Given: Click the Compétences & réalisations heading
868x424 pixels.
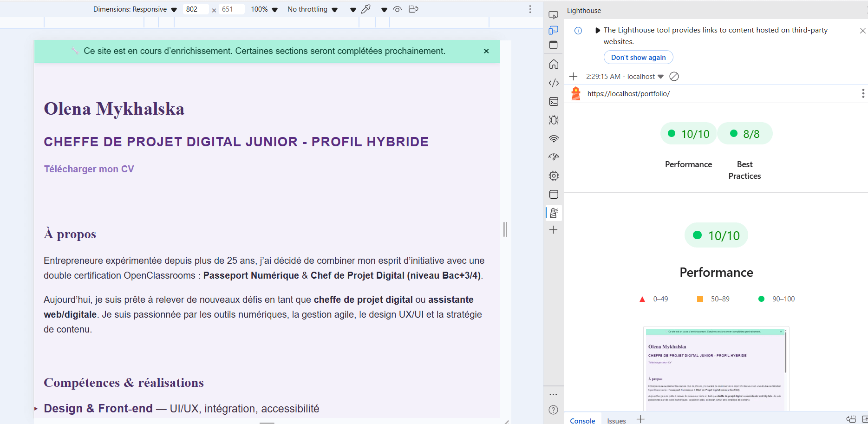Looking at the screenshot, I should (124, 383).
